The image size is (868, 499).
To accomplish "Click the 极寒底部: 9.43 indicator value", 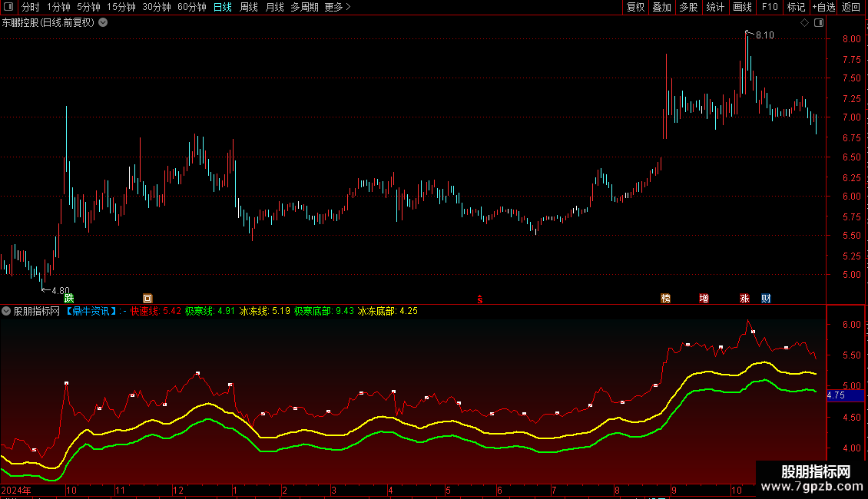I will [x=324, y=312].
